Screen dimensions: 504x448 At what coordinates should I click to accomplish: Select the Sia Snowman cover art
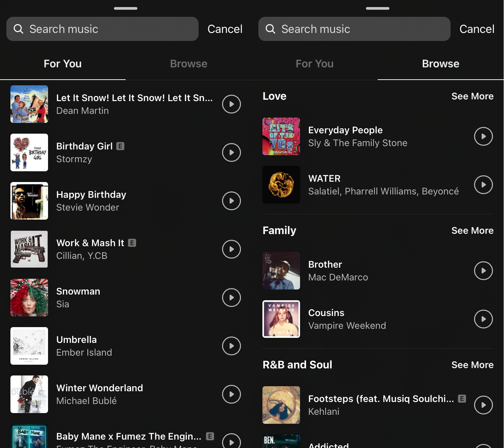29,298
